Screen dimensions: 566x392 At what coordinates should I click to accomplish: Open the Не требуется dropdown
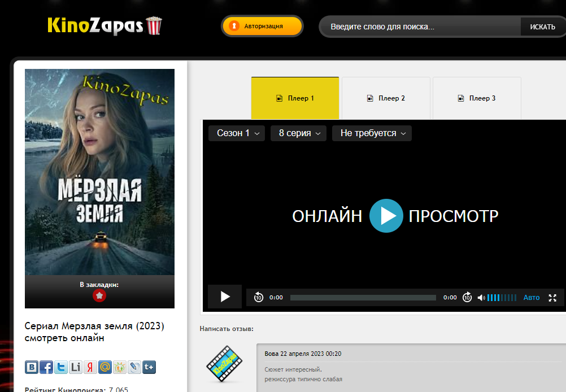(372, 133)
